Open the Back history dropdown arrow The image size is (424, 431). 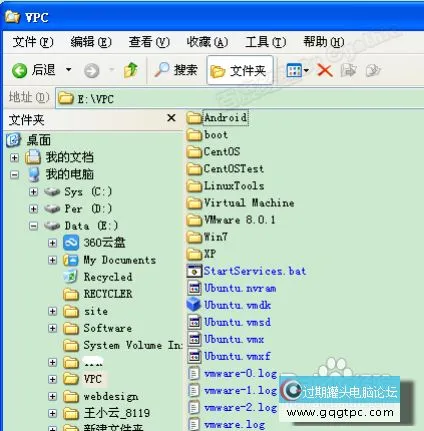click(68, 70)
